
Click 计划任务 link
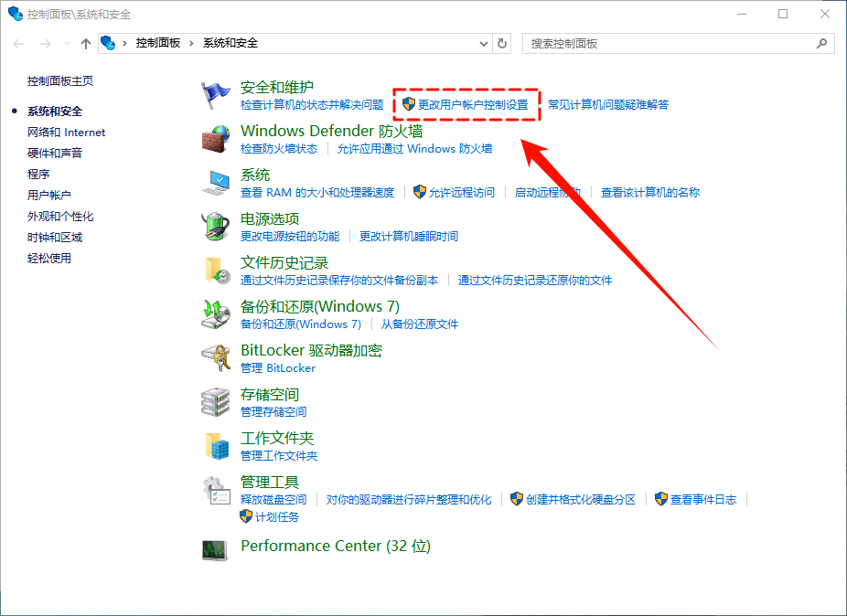(x=277, y=517)
